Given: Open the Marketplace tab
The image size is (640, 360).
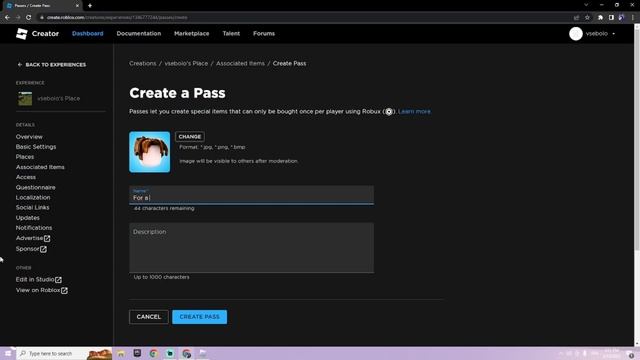Looking at the screenshot, I should click(191, 33).
